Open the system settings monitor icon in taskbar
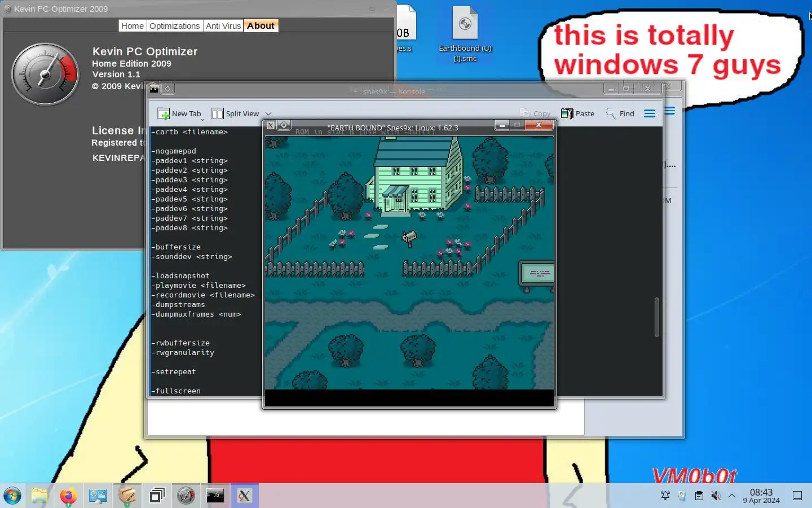Viewport: 812px width, 508px height. (x=98, y=496)
